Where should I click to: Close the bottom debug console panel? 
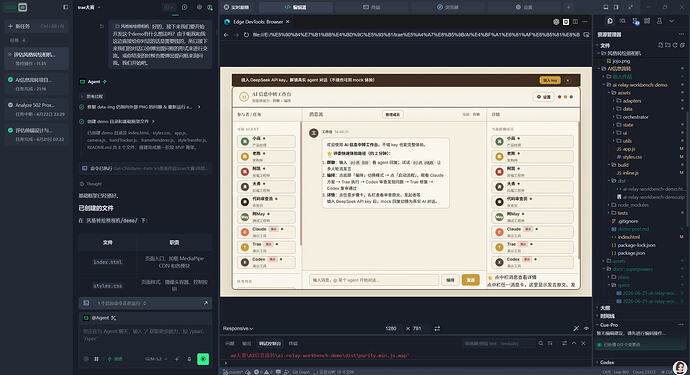point(584,343)
